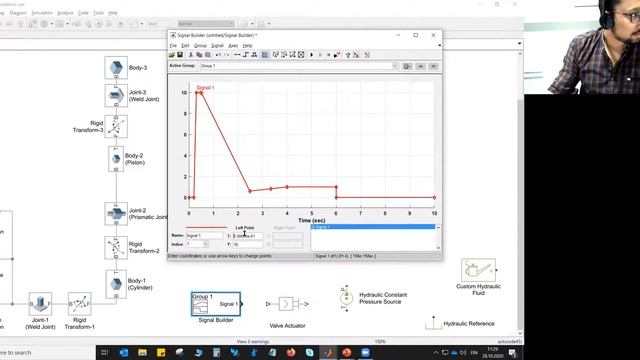This screenshot has height=360, width=640.
Task: Pause simulation button in Signal Builder toolbar
Action: pos(320,55)
